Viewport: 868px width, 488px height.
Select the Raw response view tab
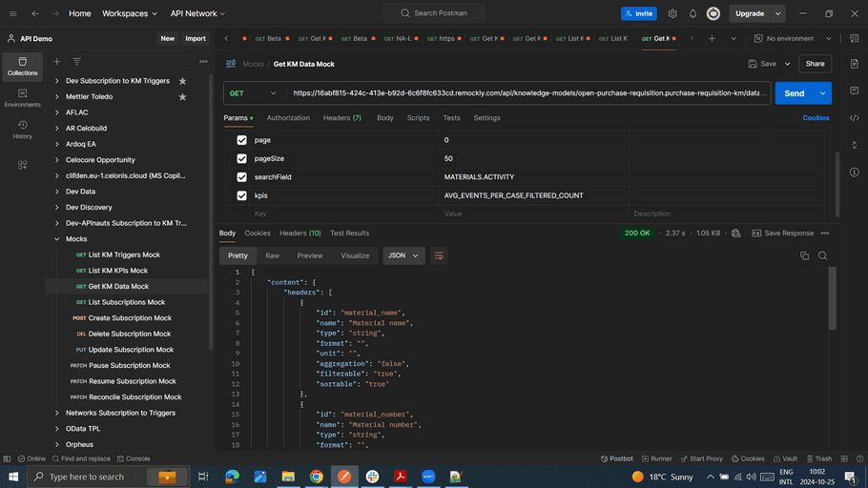[x=272, y=255]
